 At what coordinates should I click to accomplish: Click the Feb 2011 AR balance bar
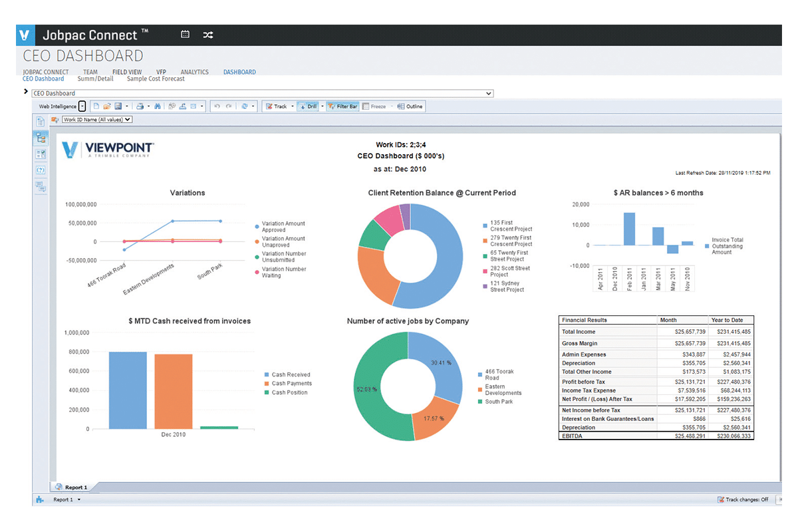coord(629,229)
